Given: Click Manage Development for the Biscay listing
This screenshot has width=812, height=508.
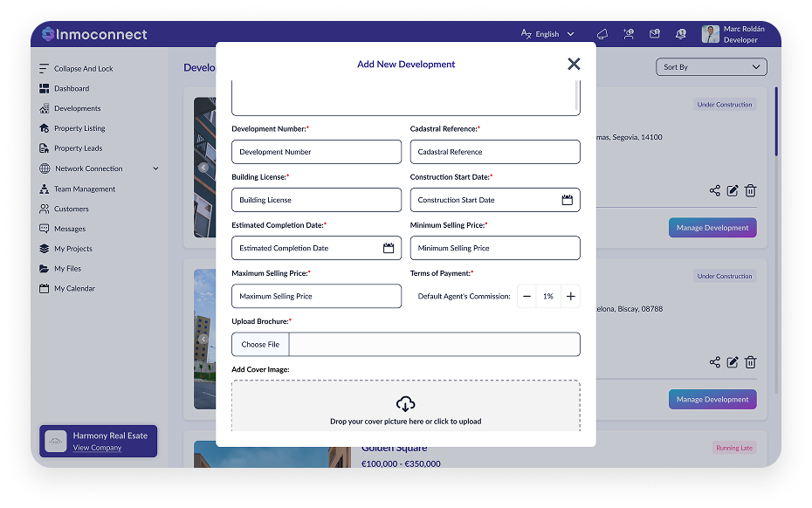Looking at the screenshot, I should (712, 399).
